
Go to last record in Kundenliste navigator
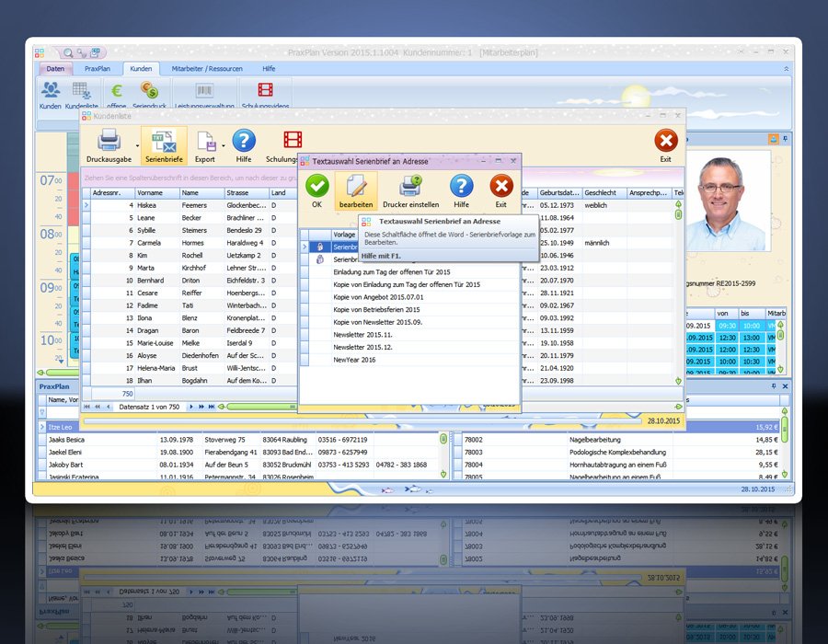[x=212, y=407]
